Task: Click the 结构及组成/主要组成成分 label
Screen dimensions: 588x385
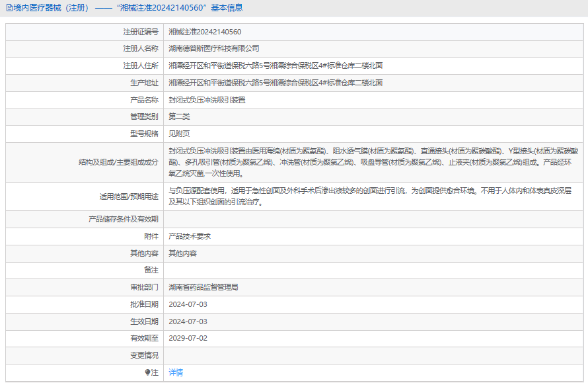Action: (x=118, y=162)
